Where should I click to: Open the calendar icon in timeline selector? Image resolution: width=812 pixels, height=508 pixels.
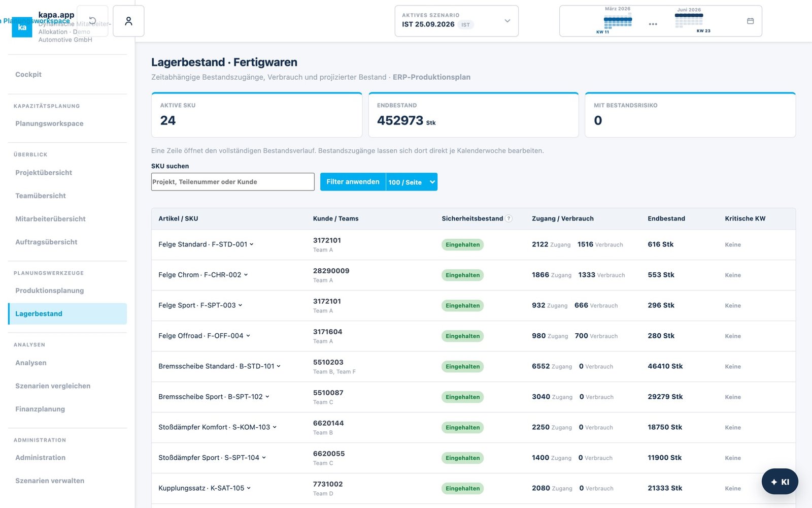pyautogui.click(x=750, y=21)
